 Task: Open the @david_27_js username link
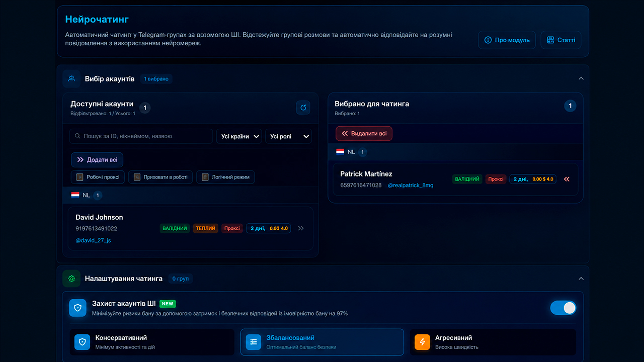[93, 240]
